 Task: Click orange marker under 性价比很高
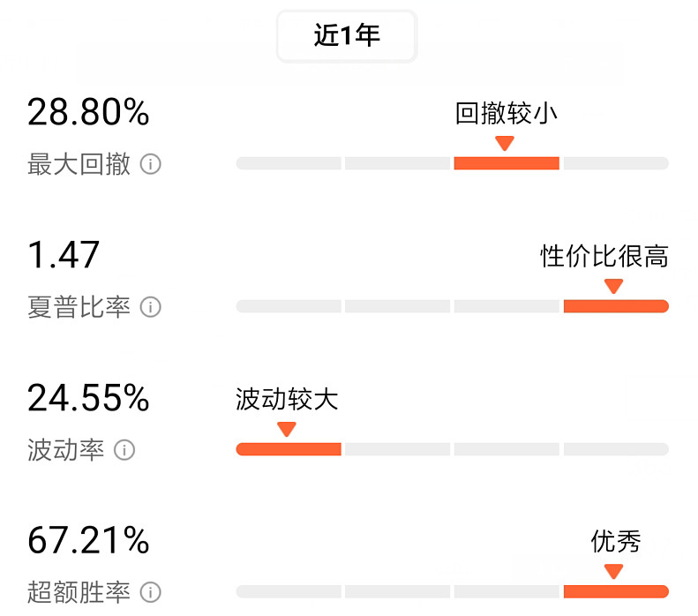(x=613, y=286)
